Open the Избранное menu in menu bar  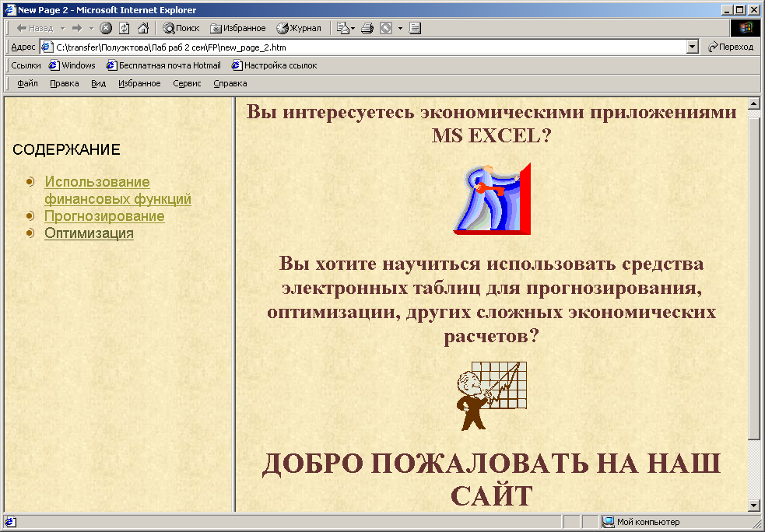[139, 83]
